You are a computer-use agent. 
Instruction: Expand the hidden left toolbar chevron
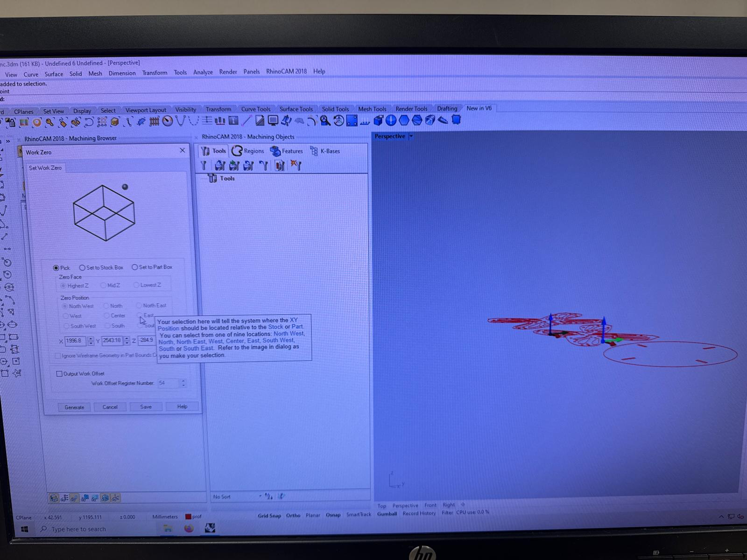coord(8,141)
